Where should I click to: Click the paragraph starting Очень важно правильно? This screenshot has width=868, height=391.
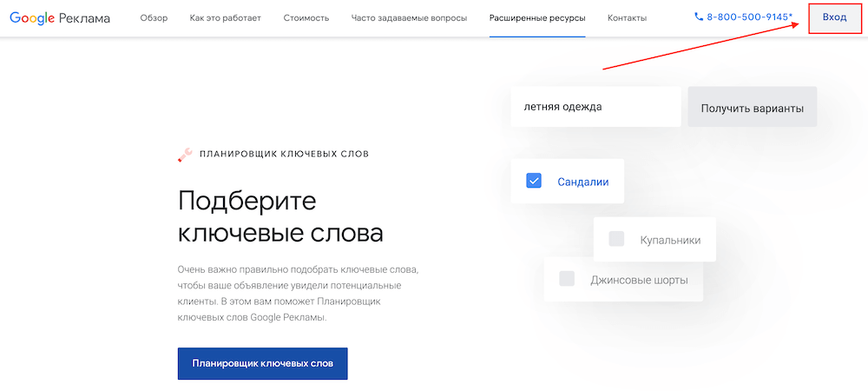coord(296,294)
